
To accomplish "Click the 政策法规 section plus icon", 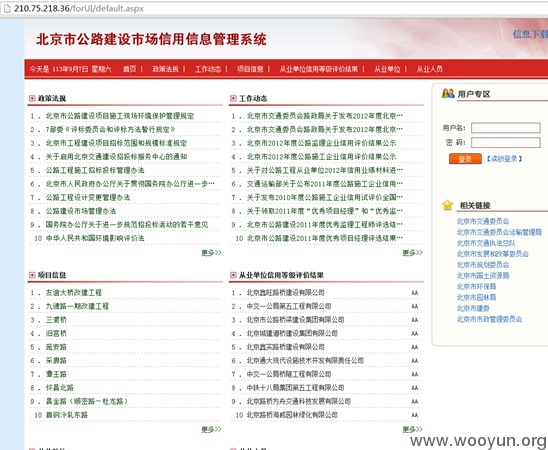I will tap(32, 98).
